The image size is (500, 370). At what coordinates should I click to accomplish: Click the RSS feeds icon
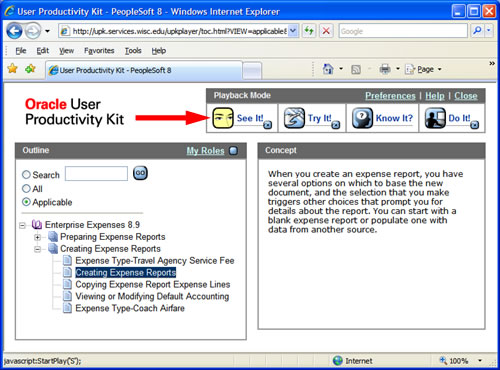tap(356, 69)
